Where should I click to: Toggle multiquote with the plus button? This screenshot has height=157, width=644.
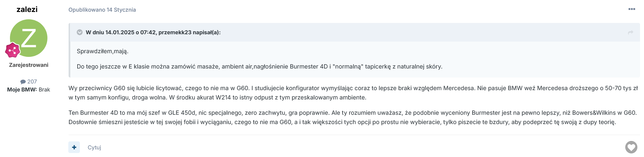(74, 147)
